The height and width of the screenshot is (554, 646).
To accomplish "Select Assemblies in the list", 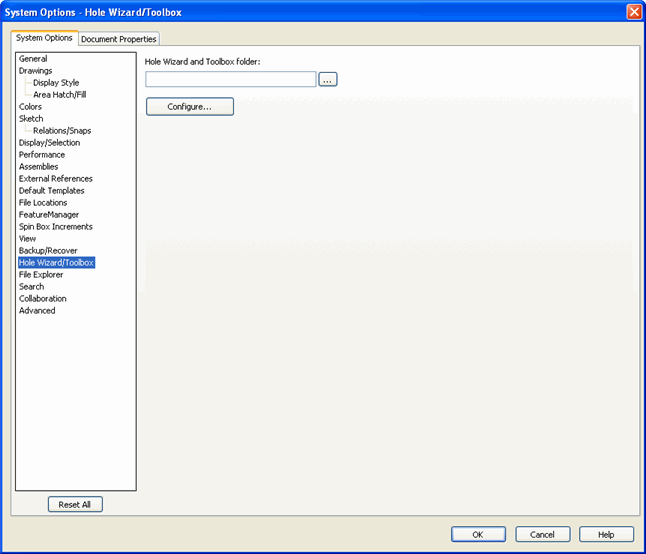I will pyautogui.click(x=38, y=166).
